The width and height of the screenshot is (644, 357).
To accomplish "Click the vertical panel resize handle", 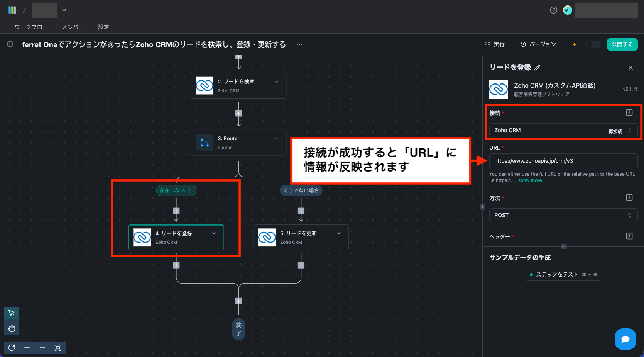I will pyautogui.click(x=482, y=207).
